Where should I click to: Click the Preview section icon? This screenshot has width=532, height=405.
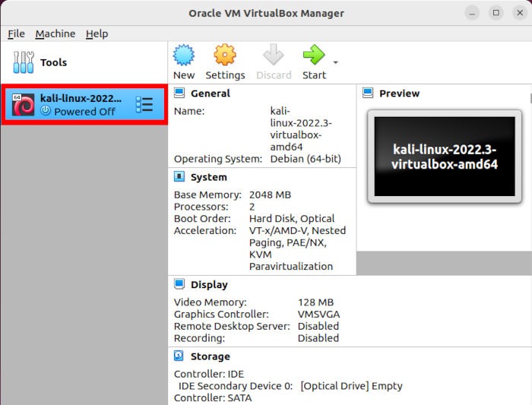click(x=368, y=93)
